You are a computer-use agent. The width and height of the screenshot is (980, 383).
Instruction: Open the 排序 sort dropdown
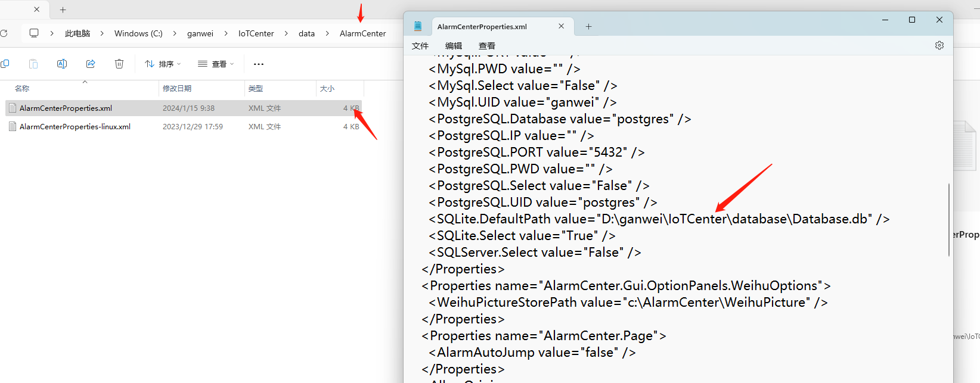(163, 64)
